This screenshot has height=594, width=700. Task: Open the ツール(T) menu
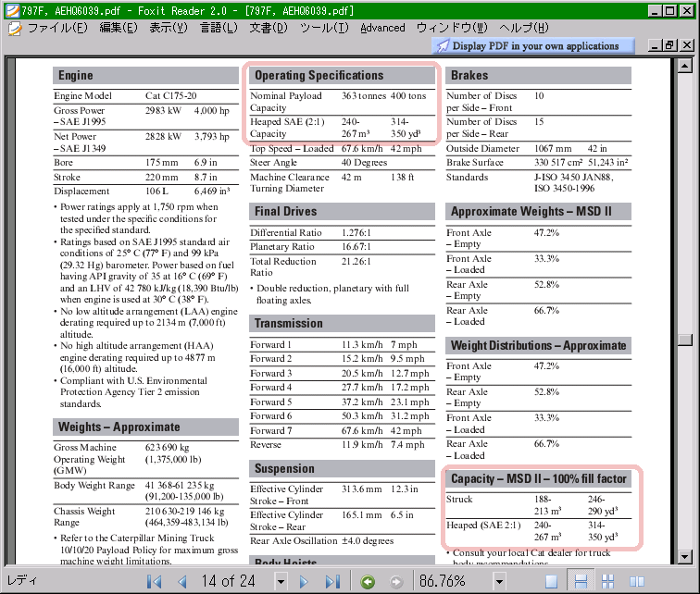(324, 28)
